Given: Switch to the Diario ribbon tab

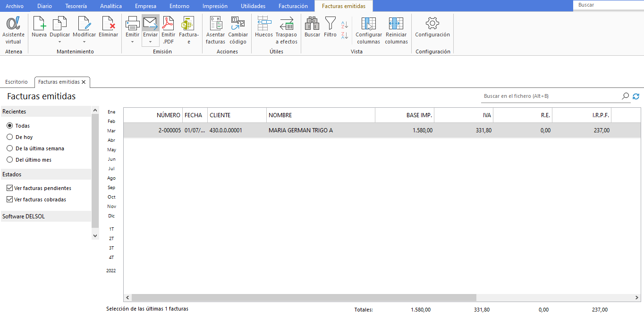Looking at the screenshot, I should 44,6.
